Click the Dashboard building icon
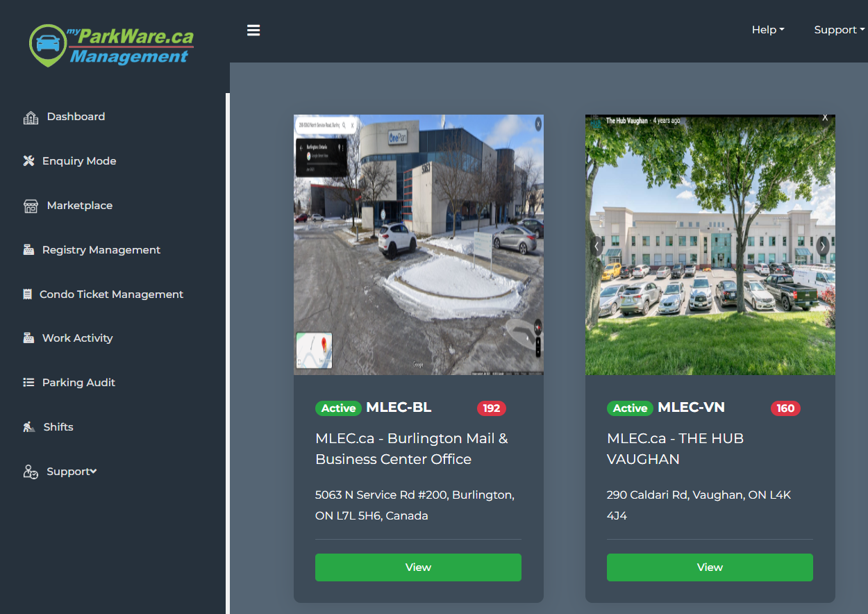This screenshot has height=614, width=868. click(x=31, y=117)
